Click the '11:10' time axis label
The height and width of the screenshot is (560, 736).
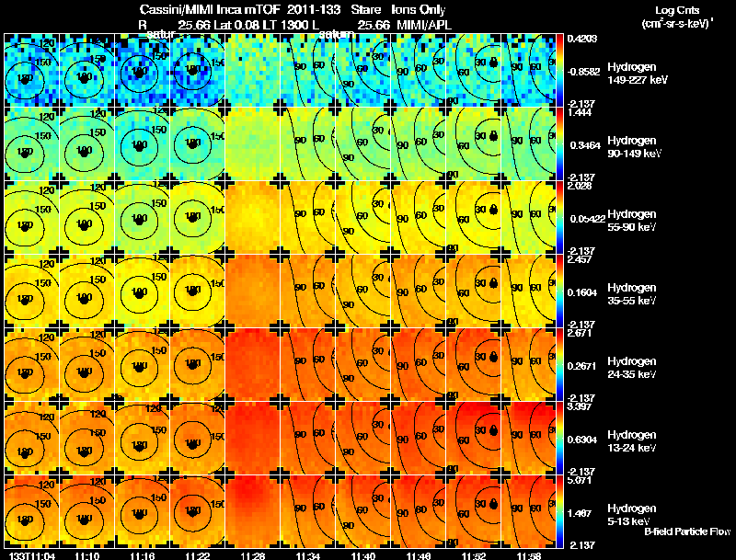(86, 555)
